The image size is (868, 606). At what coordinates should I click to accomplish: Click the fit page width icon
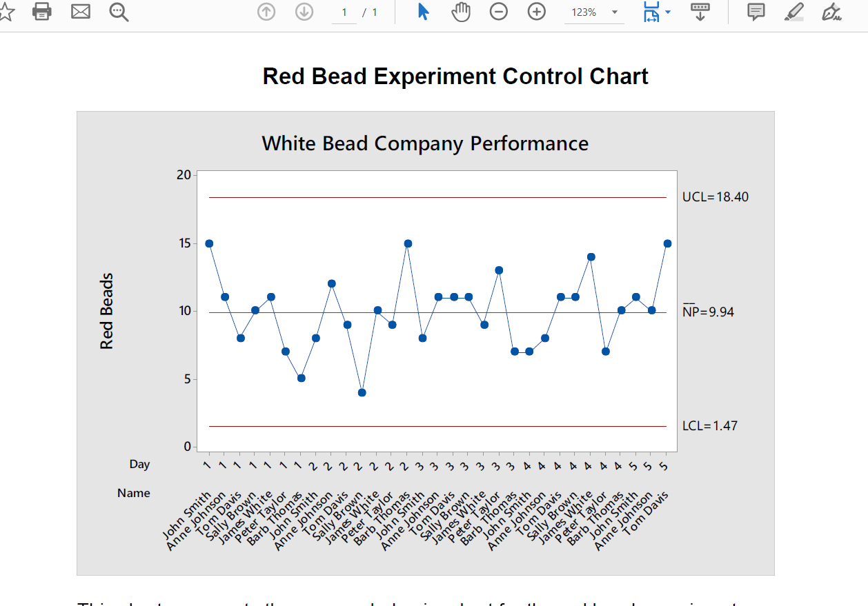651,12
